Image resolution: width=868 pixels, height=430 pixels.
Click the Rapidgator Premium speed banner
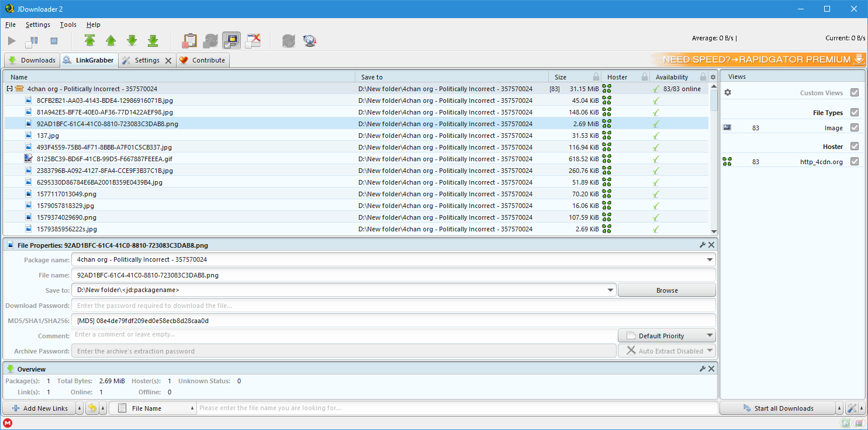(x=758, y=60)
